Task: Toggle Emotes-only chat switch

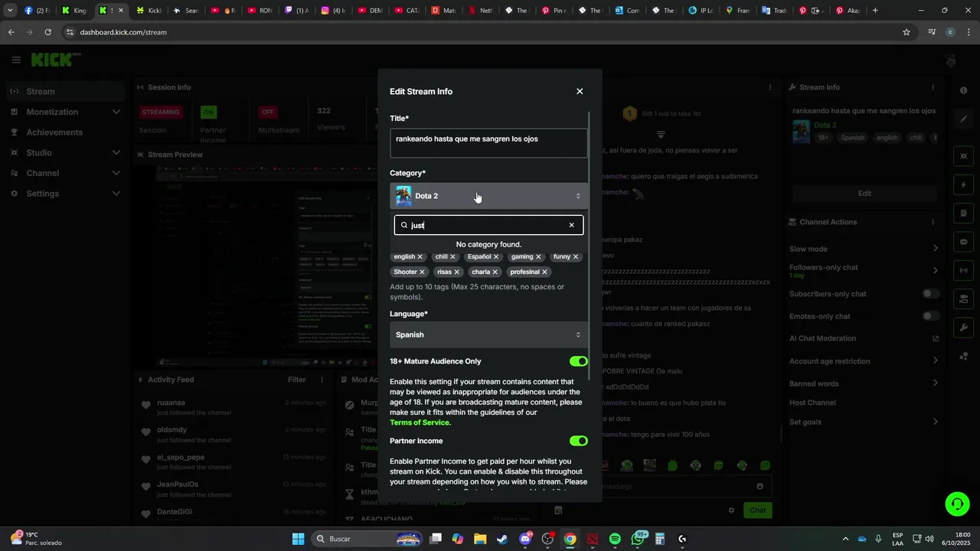Action: [930, 316]
